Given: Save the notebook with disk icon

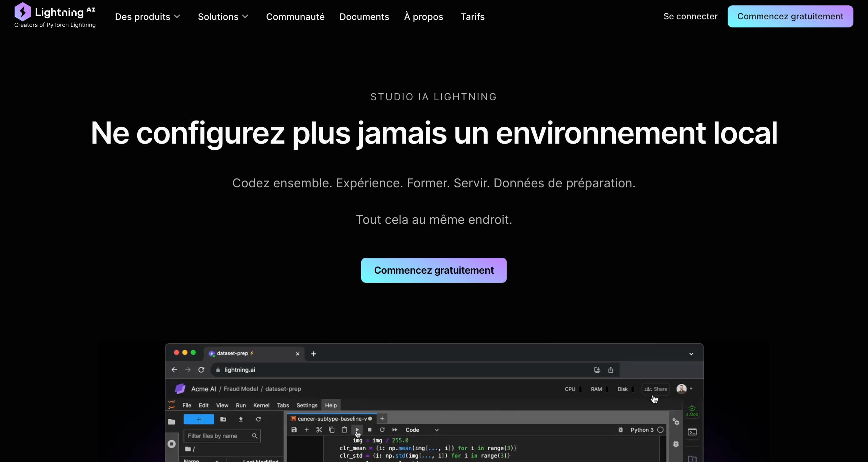Looking at the screenshot, I should tap(294, 430).
